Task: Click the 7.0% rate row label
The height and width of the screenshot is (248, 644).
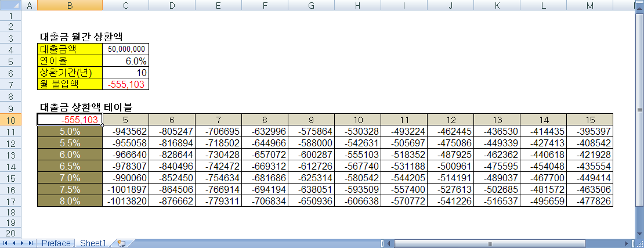Action: coord(70,178)
